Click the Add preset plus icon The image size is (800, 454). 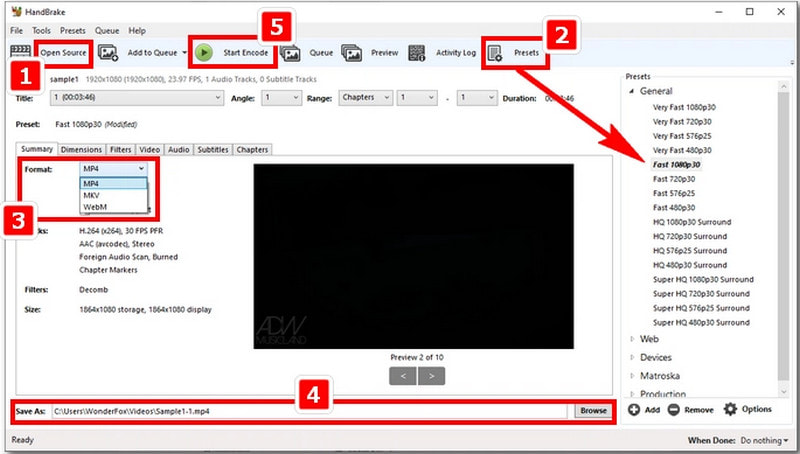[635, 410]
